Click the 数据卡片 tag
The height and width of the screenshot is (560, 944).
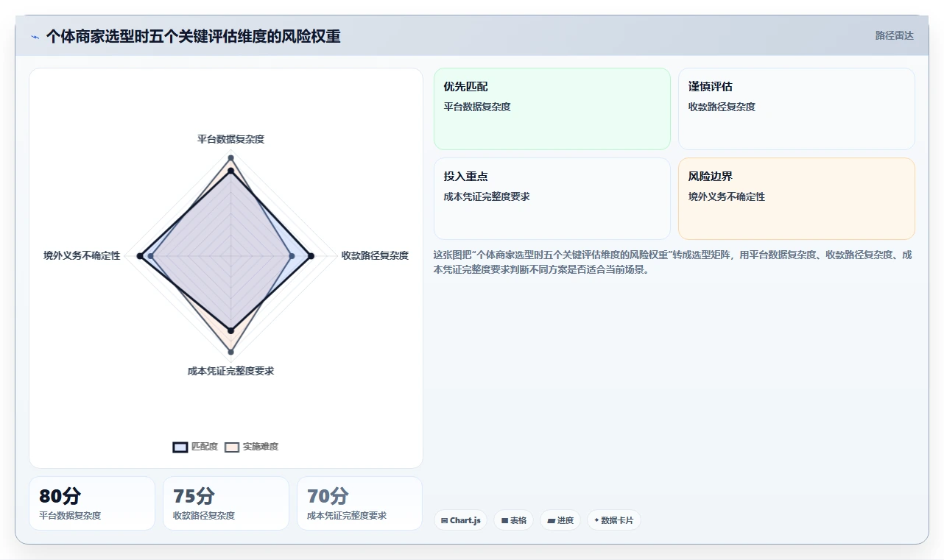tap(613, 520)
